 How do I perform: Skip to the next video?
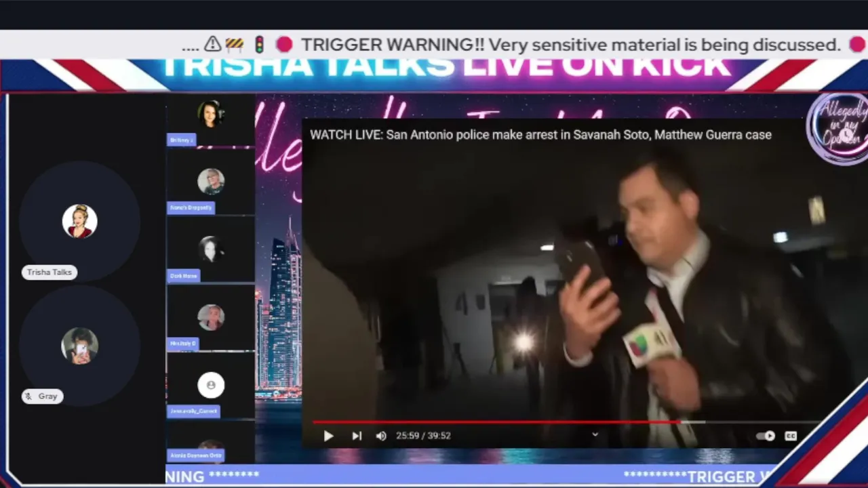pyautogui.click(x=357, y=436)
